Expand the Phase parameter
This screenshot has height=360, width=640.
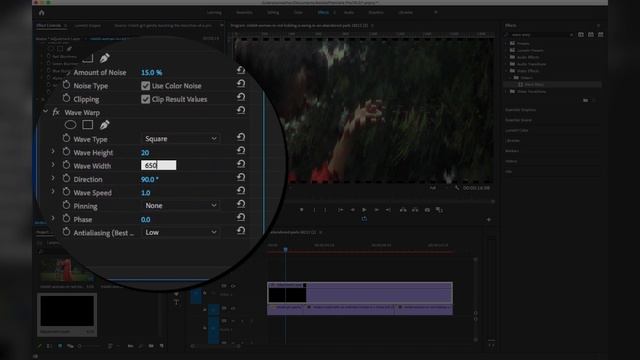(53, 218)
